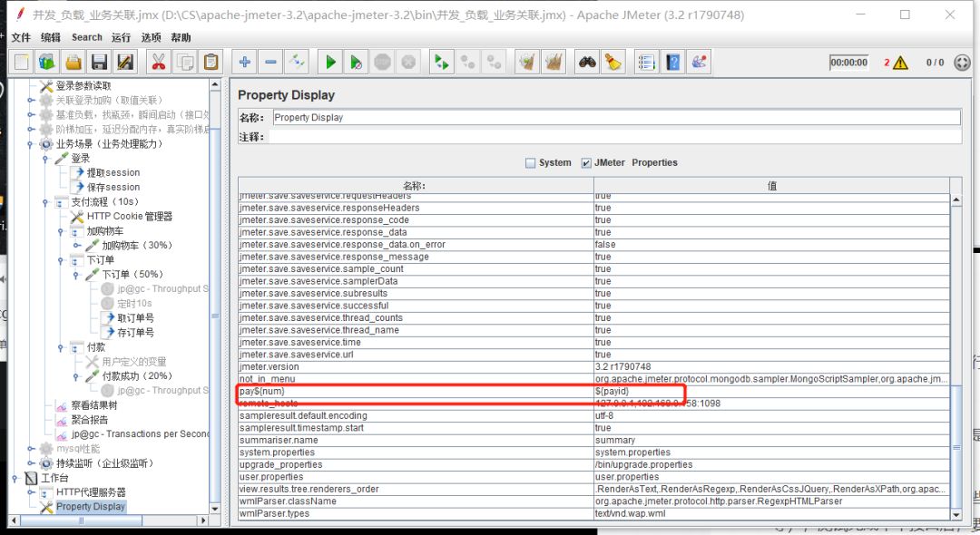Click the warning triangle error counter

900,63
